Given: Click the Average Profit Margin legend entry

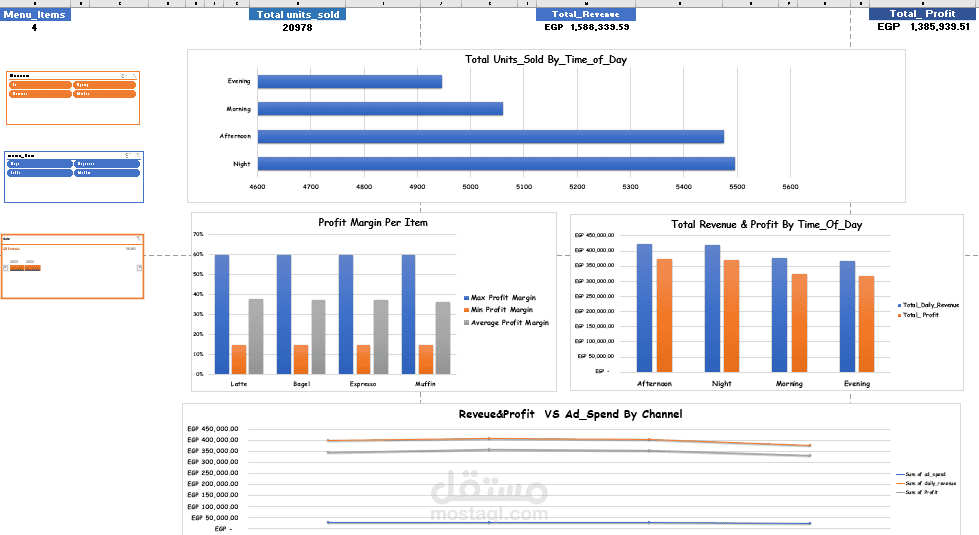Looking at the screenshot, I should [506, 323].
